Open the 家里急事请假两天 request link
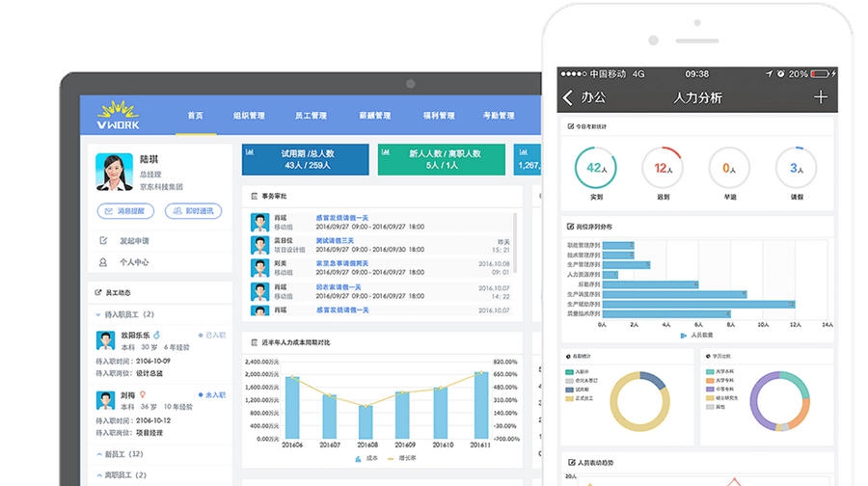This screenshot has height=486, width=868. (x=342, y=263)
